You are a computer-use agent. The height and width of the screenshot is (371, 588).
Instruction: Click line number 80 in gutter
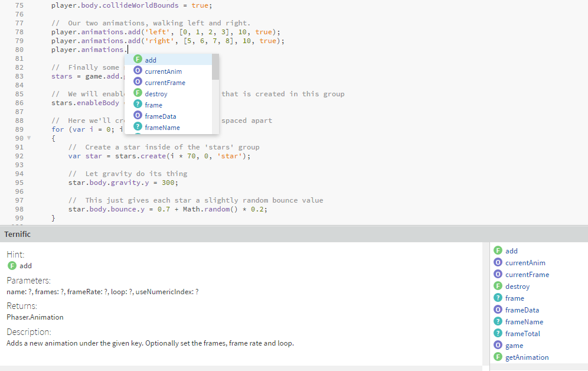19,50
